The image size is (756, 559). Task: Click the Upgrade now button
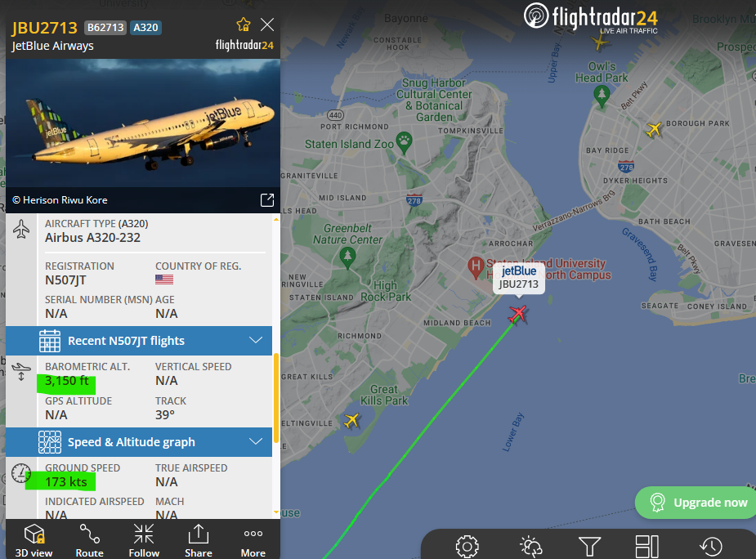pyautogui.click(x=696, y=503)
